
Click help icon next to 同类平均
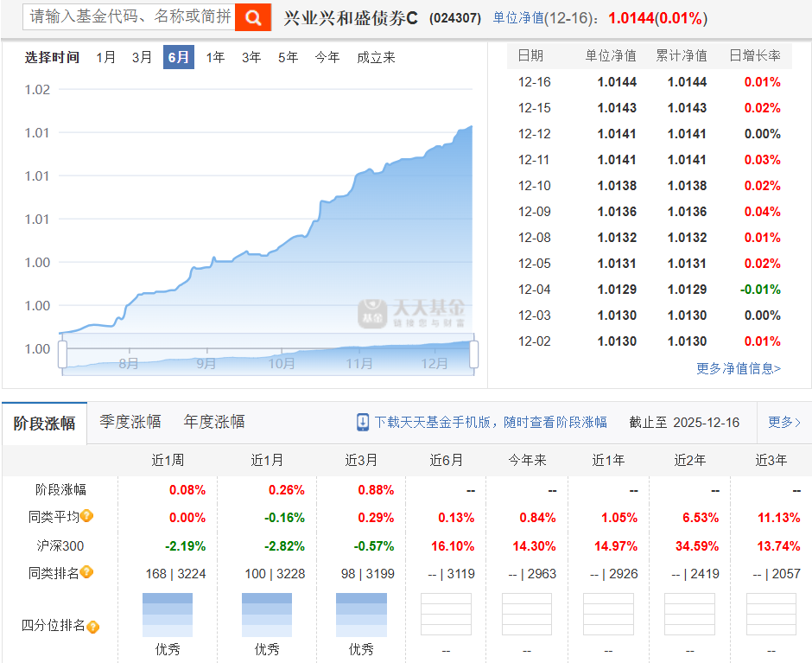click(87, 516)
